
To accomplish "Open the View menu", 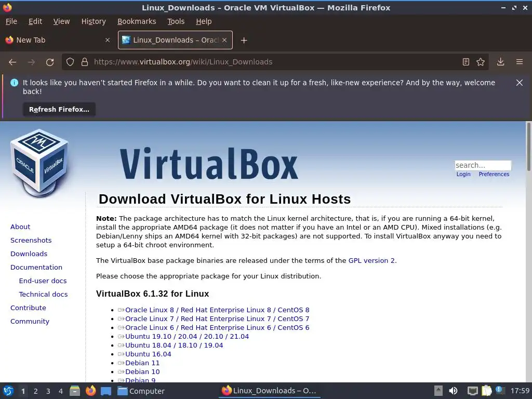I will [x=61, y=21].
